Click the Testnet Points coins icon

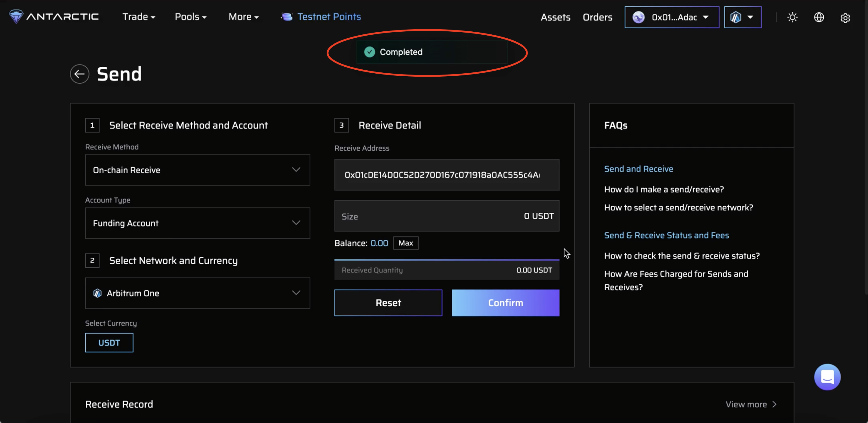click(287, 17)
